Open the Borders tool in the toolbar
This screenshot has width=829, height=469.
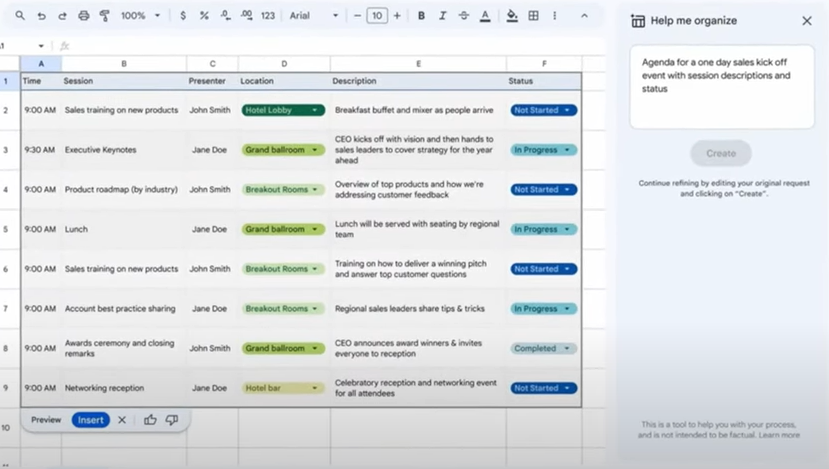pyautogui.click(x=534, y=16)
